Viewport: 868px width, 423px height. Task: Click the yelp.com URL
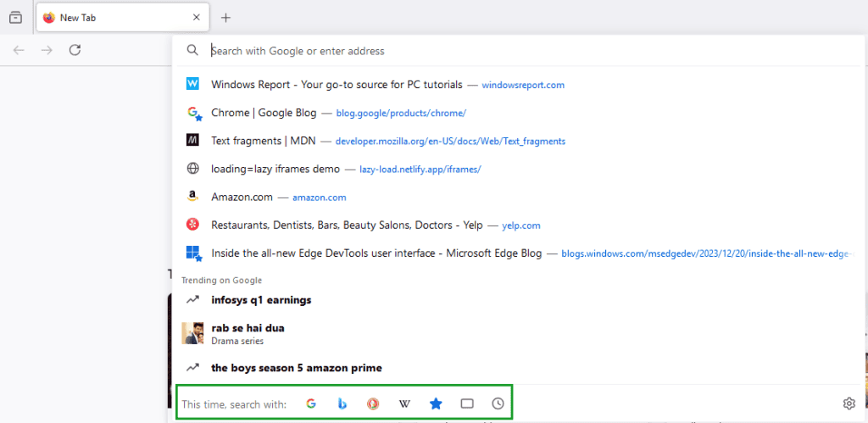pos(521,225)
